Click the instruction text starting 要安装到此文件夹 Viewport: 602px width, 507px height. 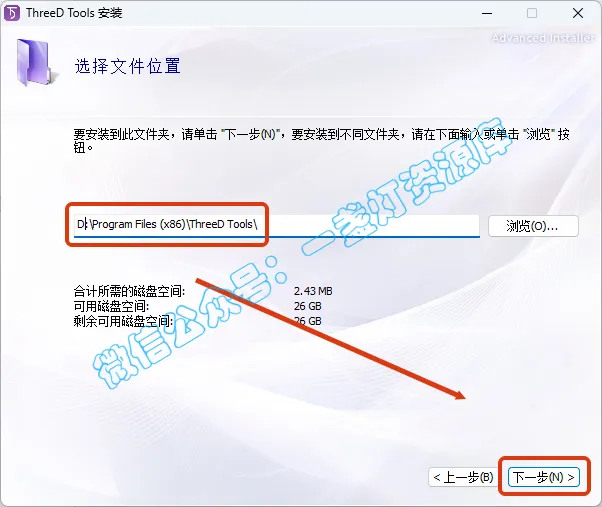pos(321,140)
